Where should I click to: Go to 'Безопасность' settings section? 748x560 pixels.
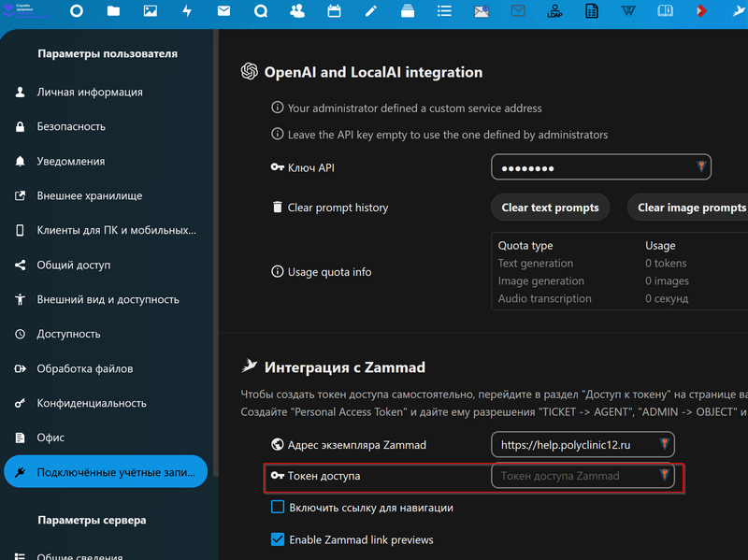(x=71, y=126)
